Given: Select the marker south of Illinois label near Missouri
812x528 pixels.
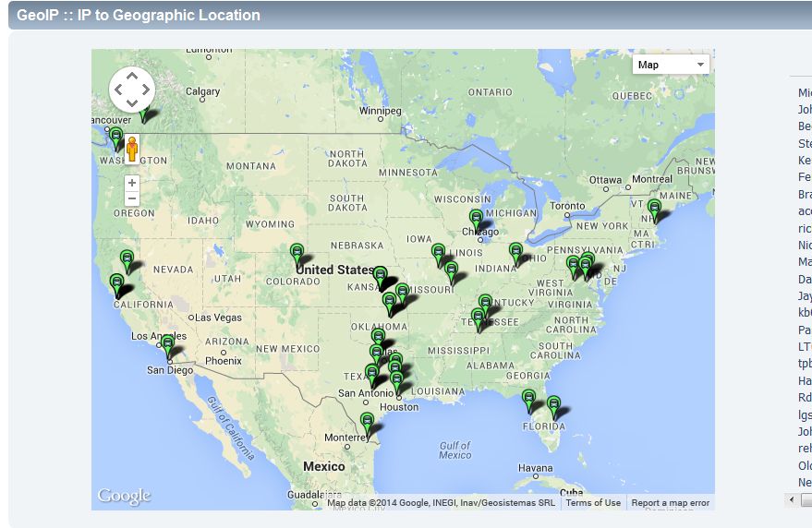Looking at the screenshot, I should 451,270.
